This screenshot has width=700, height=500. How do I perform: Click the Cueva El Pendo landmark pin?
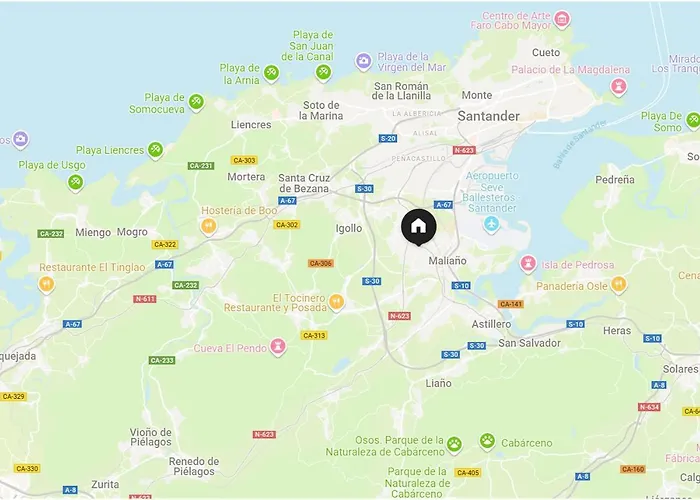coord(278,346)
